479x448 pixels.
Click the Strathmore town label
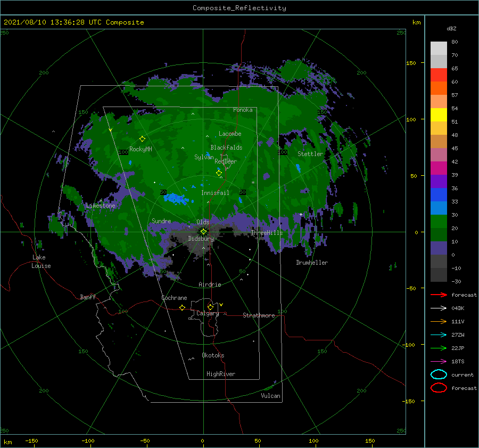tap(259, 315)
